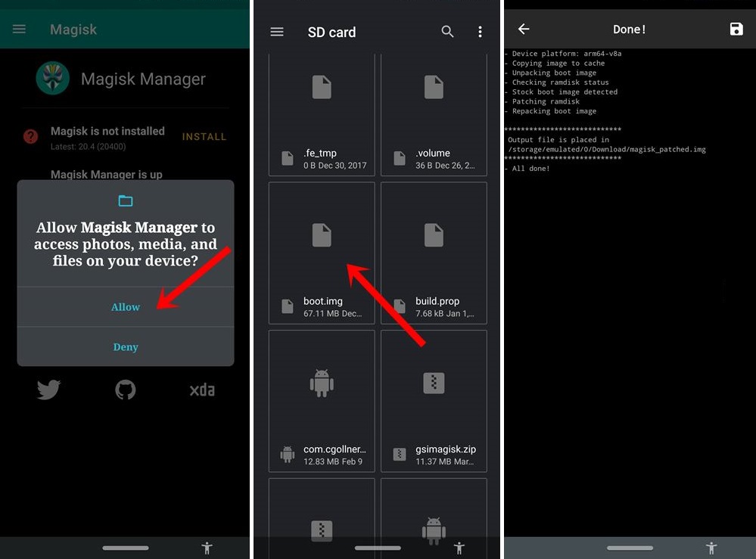Select the .fe_tmp file
756x559 pixels.
(322, 115)
